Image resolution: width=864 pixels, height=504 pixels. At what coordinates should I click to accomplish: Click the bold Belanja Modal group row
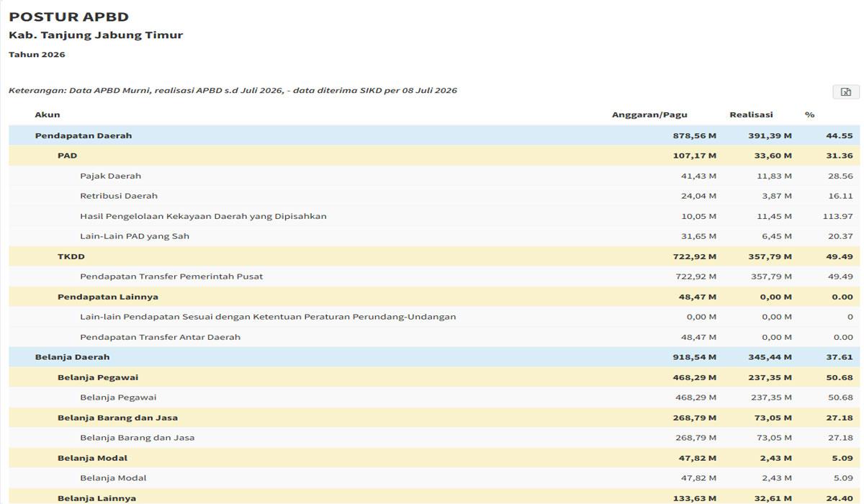point(435,458)
